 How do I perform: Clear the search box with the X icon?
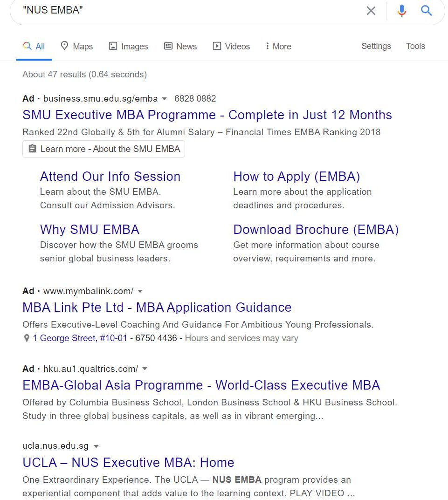click(x=371, y=11)
